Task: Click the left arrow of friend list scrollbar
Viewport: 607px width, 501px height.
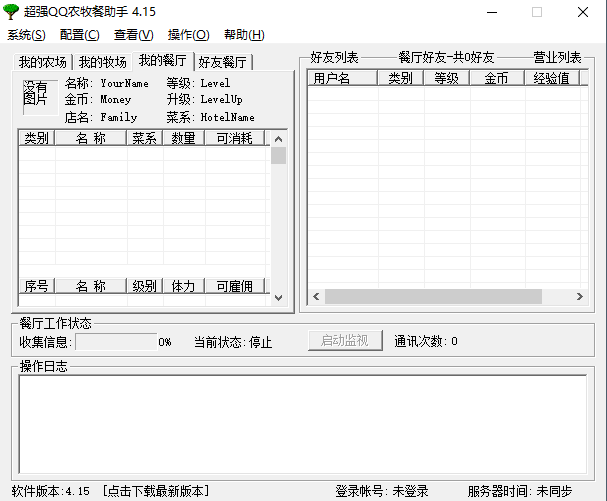Action: point(316,297)
